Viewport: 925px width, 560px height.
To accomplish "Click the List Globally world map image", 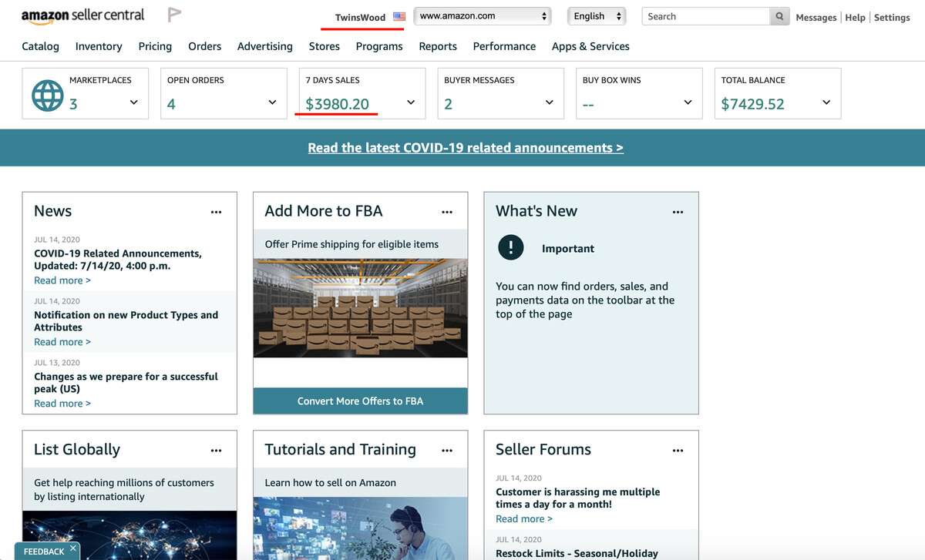I will [129, 535].
